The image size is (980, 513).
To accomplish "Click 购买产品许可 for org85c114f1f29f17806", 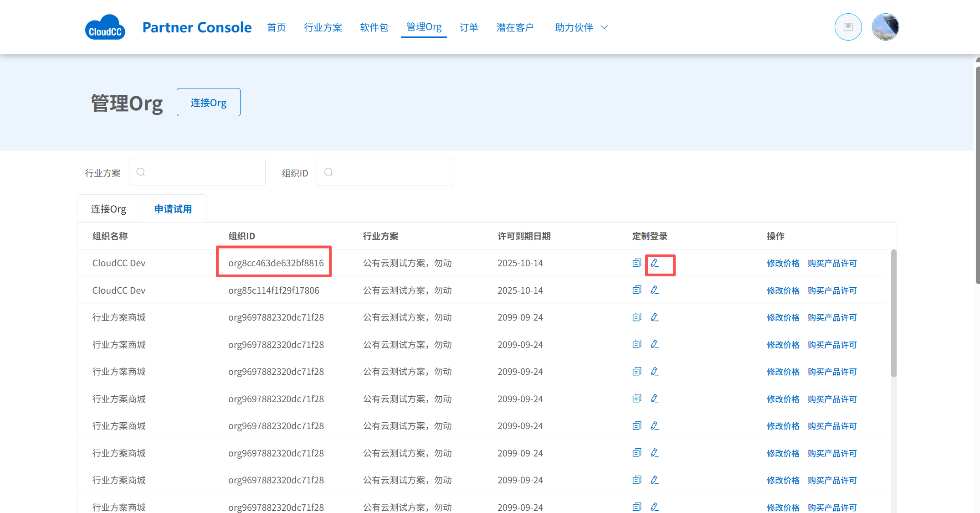I will (832, 290).
